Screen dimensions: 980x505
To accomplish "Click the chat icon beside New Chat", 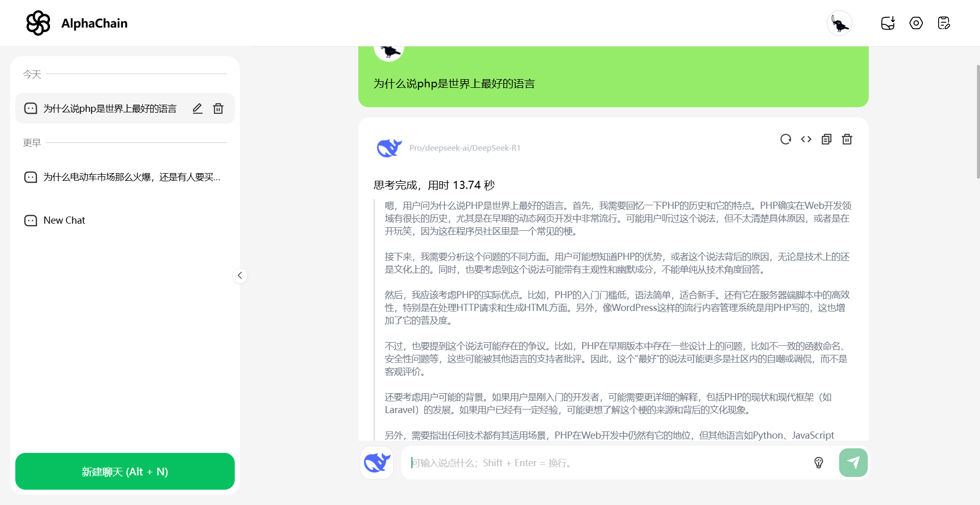I will pyautogui.click(x=31, y=221).
